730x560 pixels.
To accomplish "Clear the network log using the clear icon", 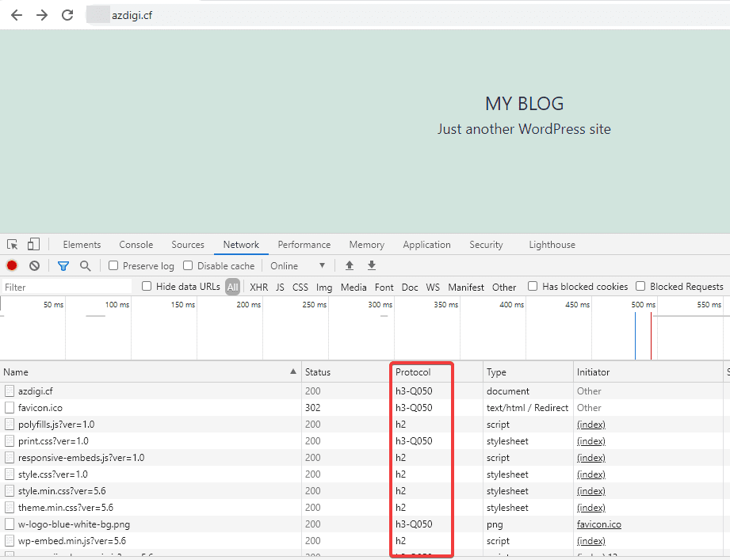I will point(32,265).
